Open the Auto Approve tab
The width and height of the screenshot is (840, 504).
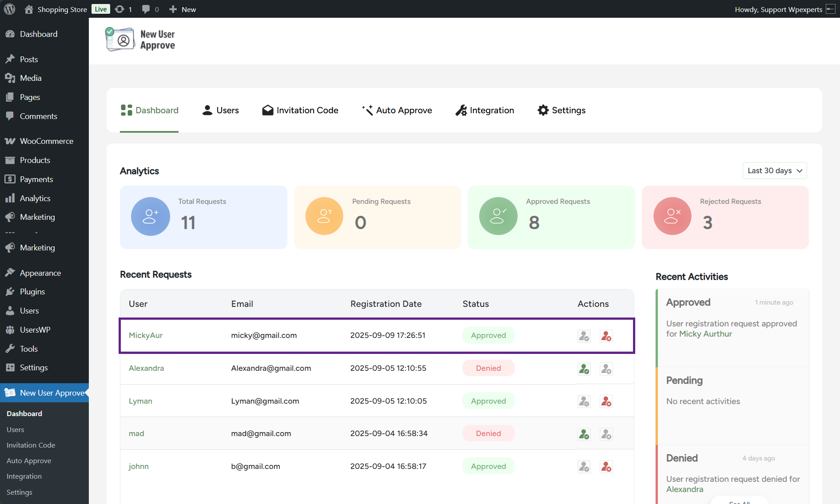pyautogui.click(x=397, y=110)
